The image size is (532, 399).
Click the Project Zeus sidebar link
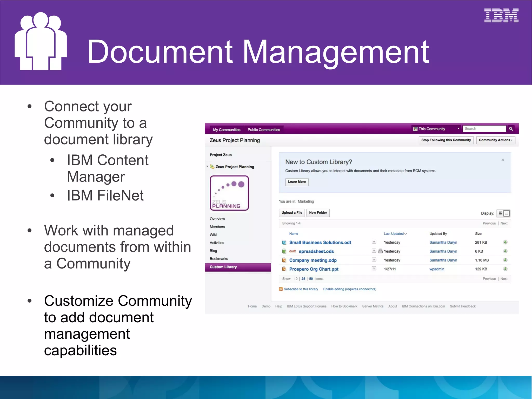pos(221,155)
